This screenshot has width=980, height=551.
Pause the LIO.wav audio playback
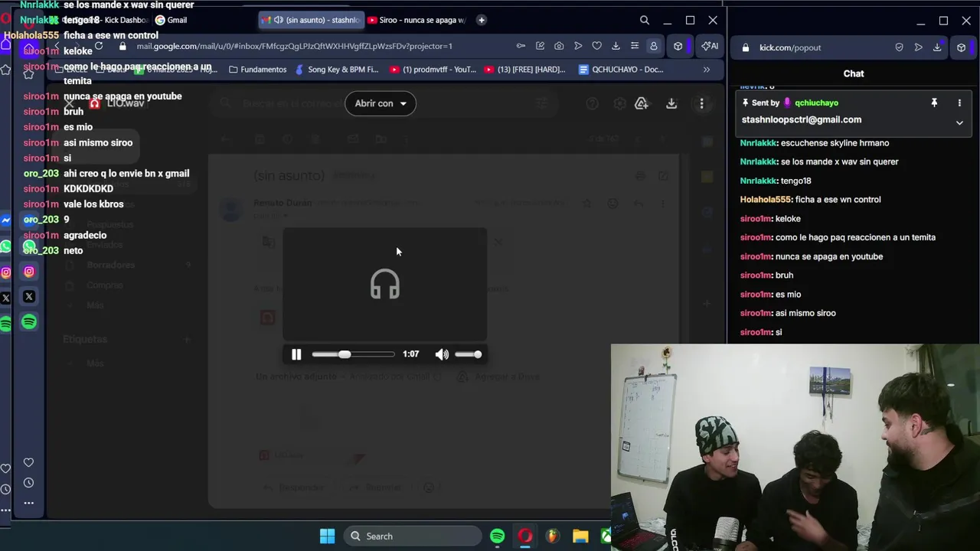[x=296, y=354]
